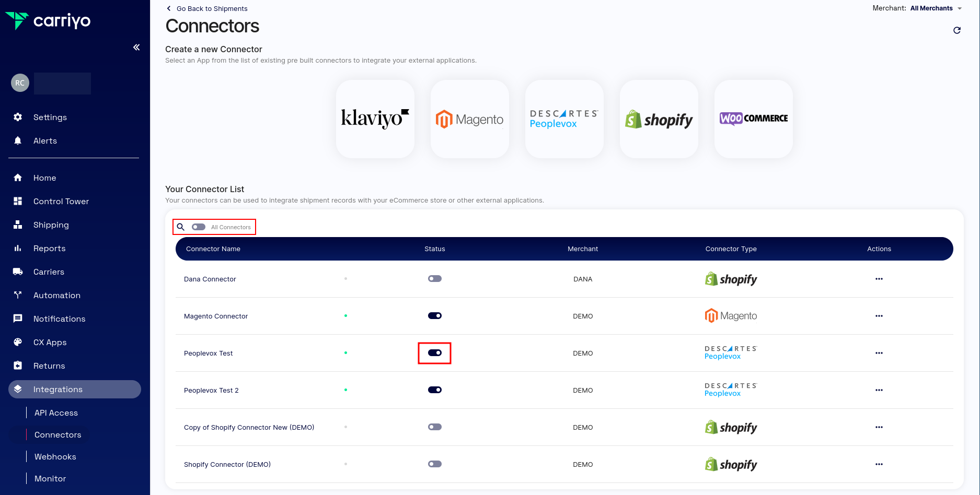
Task: Click the Shopify Connector (DEMO) name
Action: click(227, 465)
